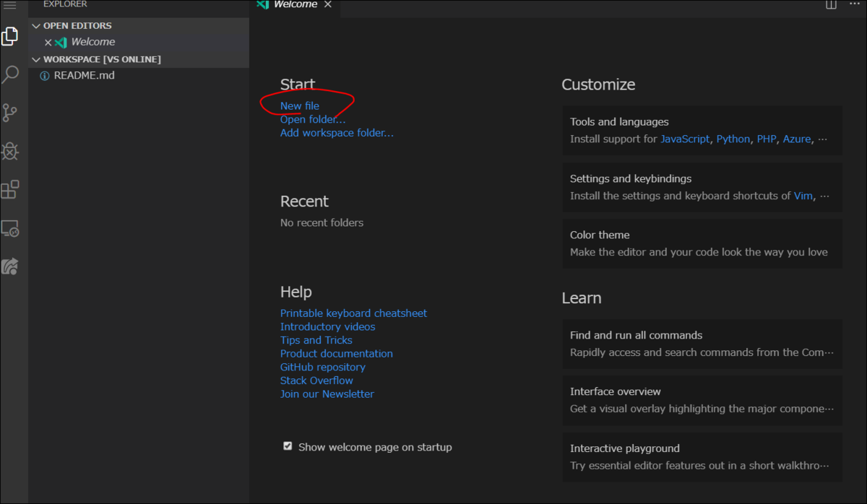Click VS Code icon beside Welcome entry

[x=61, y=43]
